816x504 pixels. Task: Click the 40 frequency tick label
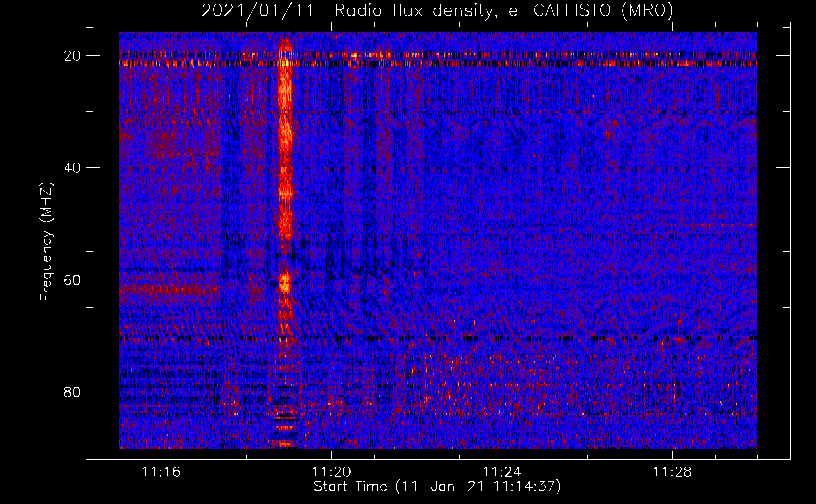[73, 168]
